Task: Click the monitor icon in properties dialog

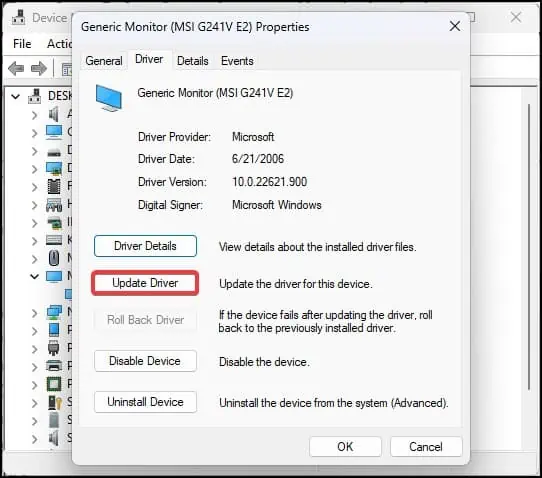Action: [109, 98]
